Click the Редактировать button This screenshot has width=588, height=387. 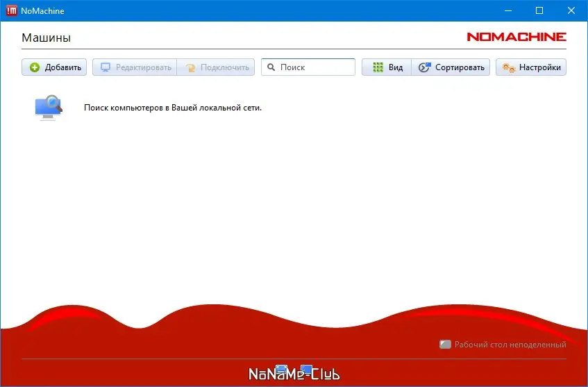pos(135,67)
